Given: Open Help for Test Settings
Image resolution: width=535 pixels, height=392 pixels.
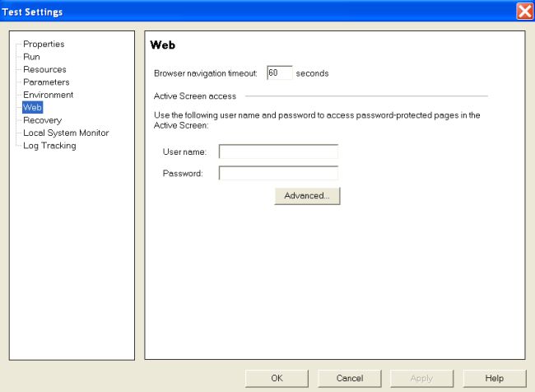Looking at the screenshot, I should point(495,377).
